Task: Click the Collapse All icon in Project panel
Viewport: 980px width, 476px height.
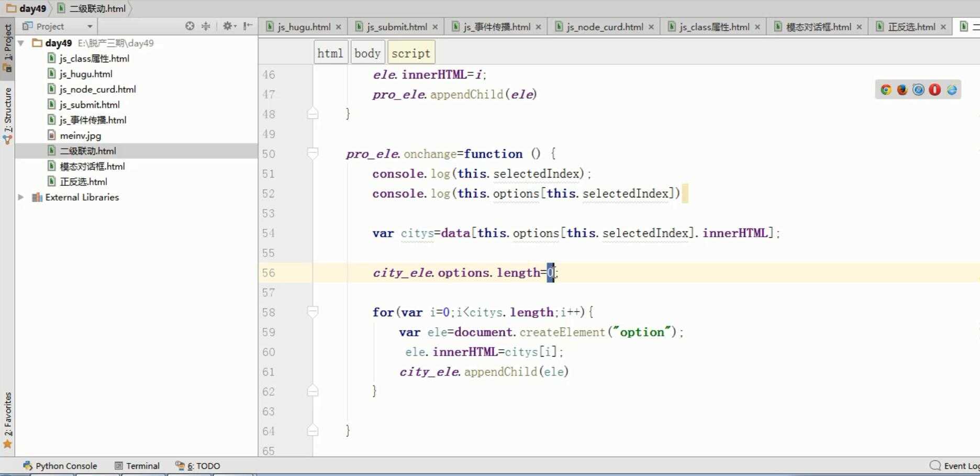Action: (x=206, y=26)
